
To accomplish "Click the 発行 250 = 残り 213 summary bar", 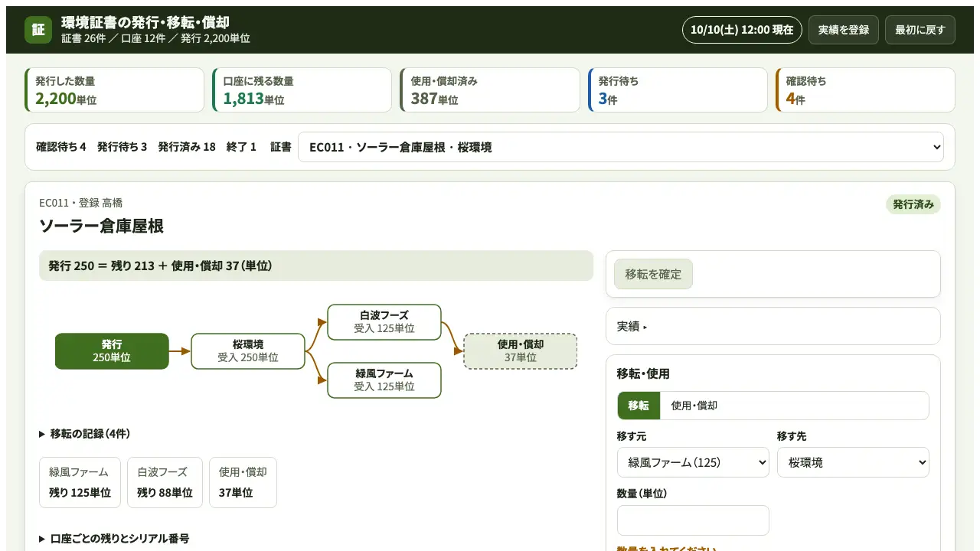I will tap(316, 266).
